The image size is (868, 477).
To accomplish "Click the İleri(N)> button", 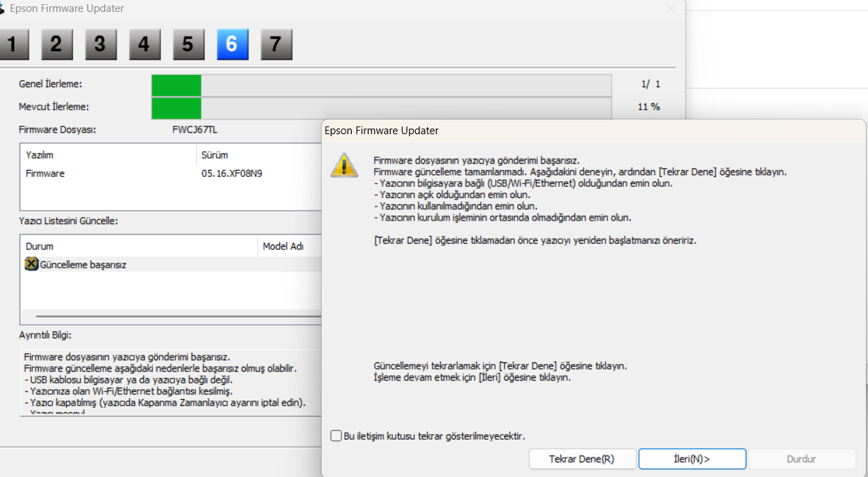I will coord(692,459).
